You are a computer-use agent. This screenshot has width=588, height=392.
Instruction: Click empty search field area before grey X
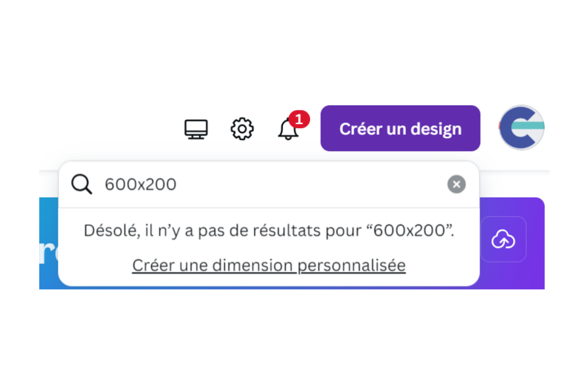click(311, 184)
